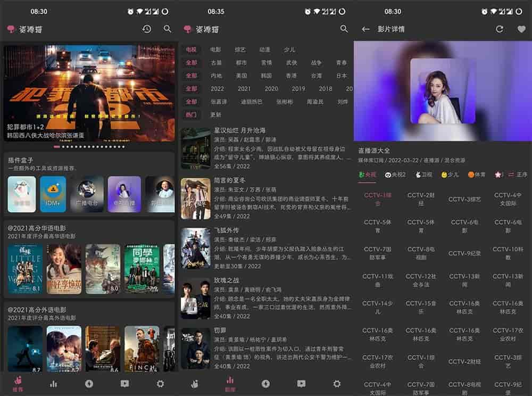Screen dimensions: 532x396
Task: Select the 2021 year filter
Action: point(244,89)
